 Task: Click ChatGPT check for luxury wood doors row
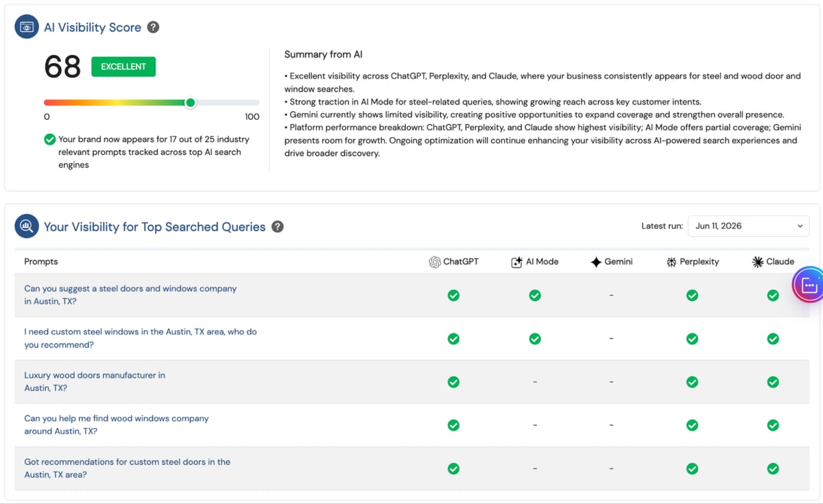[453, 382]
